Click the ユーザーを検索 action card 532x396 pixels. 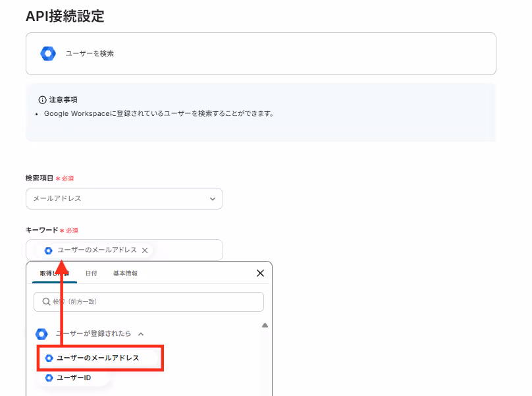[x=261, y=53]
